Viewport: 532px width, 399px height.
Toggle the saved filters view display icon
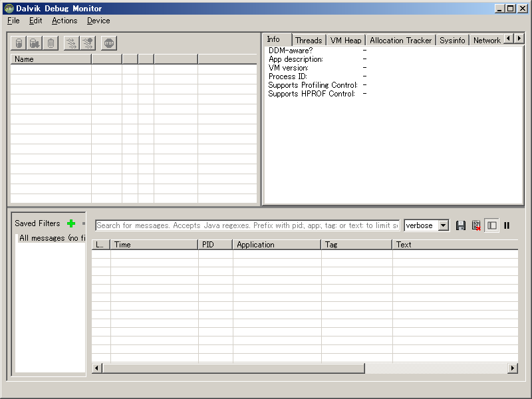click(x=491, y=225)
